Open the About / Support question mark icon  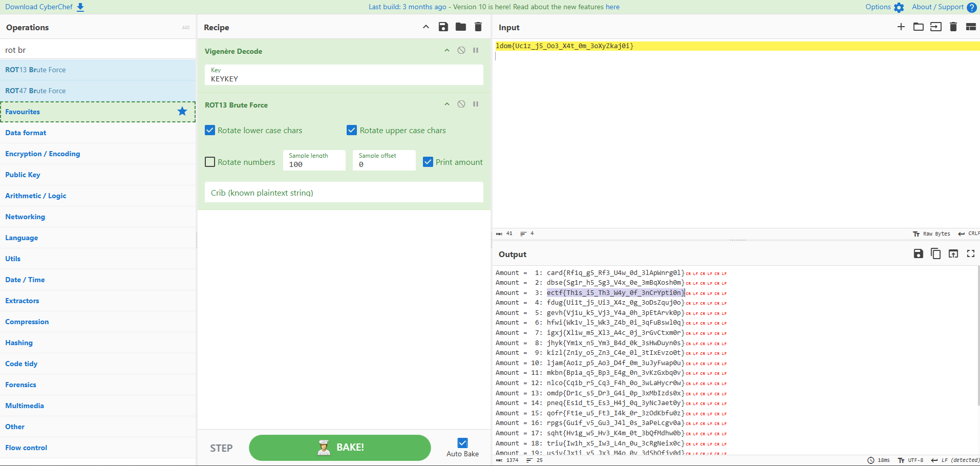(x=972, y=8)
